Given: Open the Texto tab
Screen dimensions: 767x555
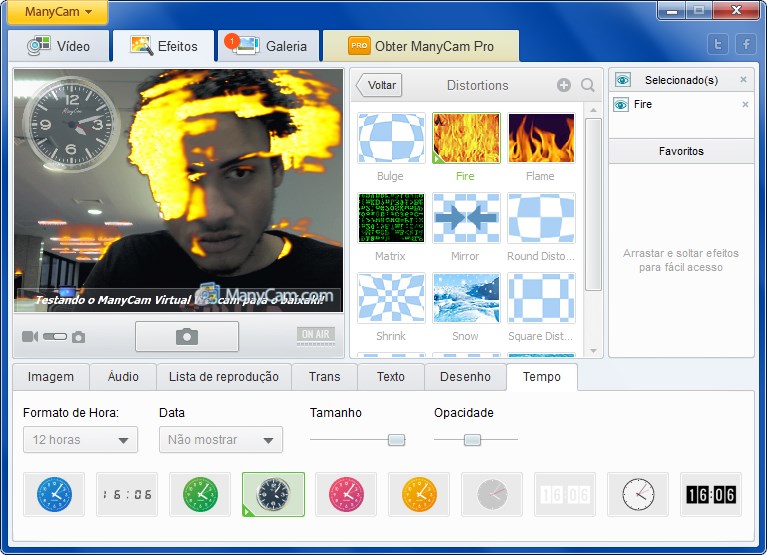Looking at the screenshot, I should pyautogui.click(x=391, y=377).
